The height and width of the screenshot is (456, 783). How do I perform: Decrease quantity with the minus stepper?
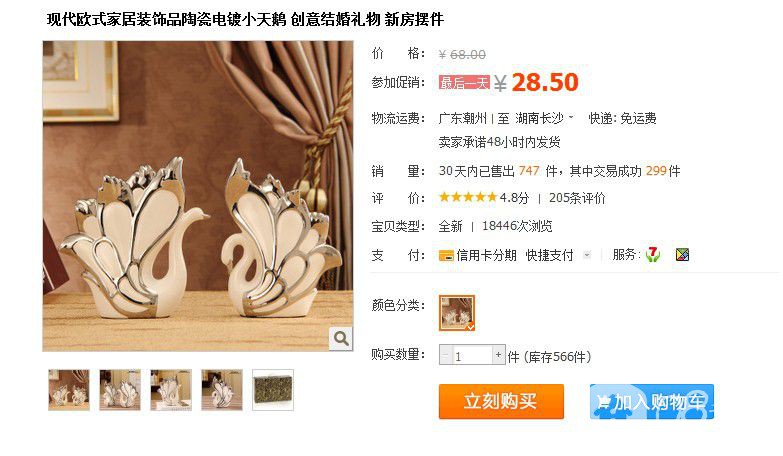click(x=445, y=355)
